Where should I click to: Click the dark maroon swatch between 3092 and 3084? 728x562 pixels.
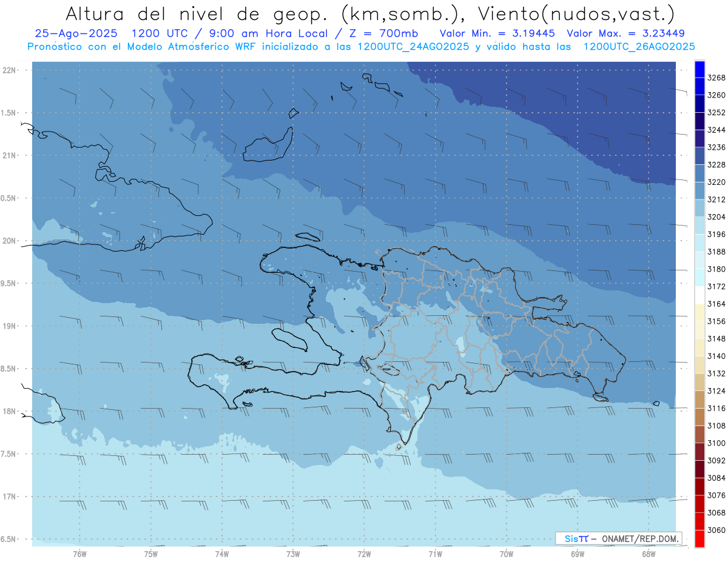click(699, 469)
